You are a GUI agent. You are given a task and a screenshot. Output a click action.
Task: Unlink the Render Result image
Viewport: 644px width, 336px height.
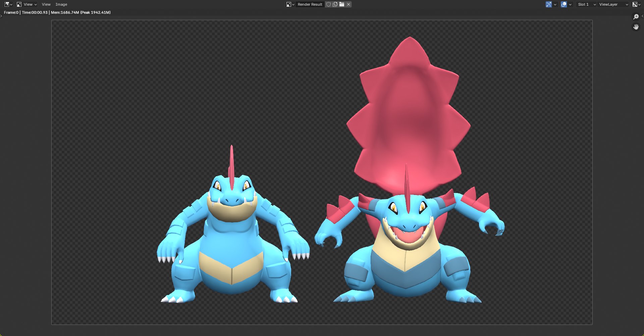click(348, 4)
